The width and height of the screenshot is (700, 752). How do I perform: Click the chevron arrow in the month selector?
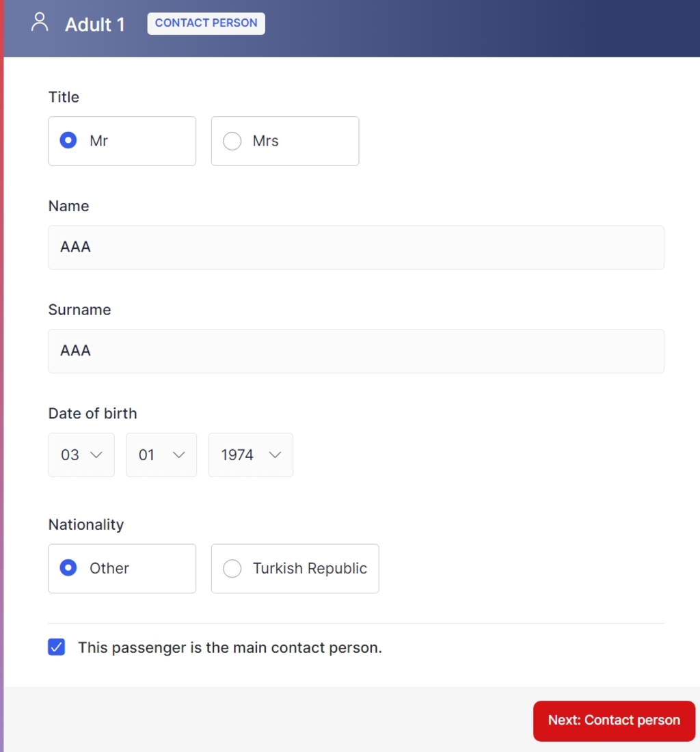click(x=179, y=455)
